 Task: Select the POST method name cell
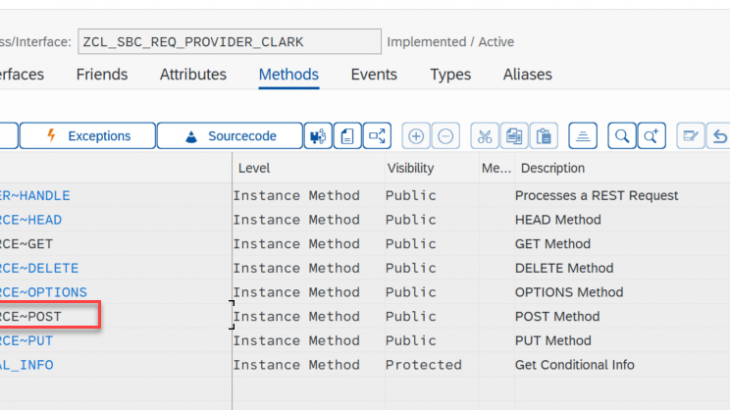click(x=31, y=316)
